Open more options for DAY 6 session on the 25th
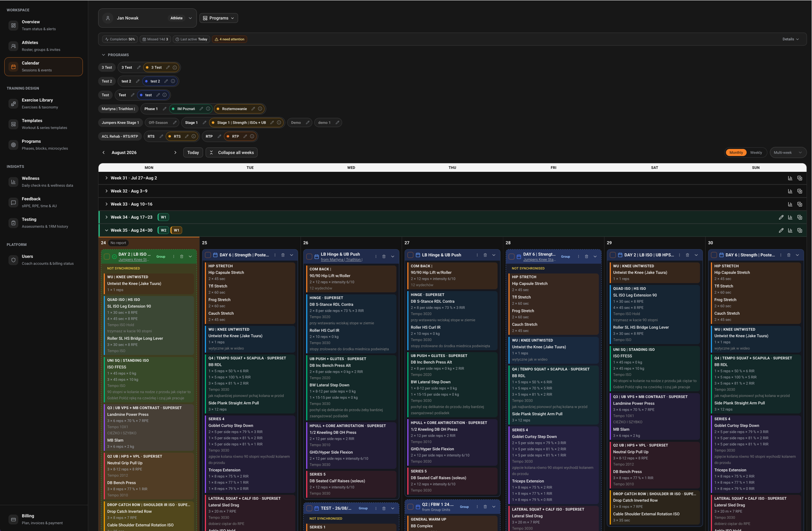The height and width of the screenshot is (531, 812). [x=275, y=255]
